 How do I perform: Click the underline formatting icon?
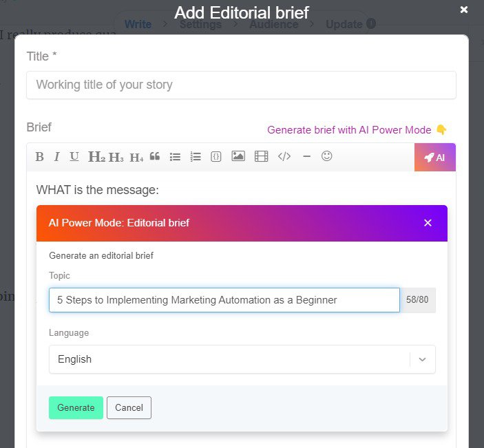[74, 157]
